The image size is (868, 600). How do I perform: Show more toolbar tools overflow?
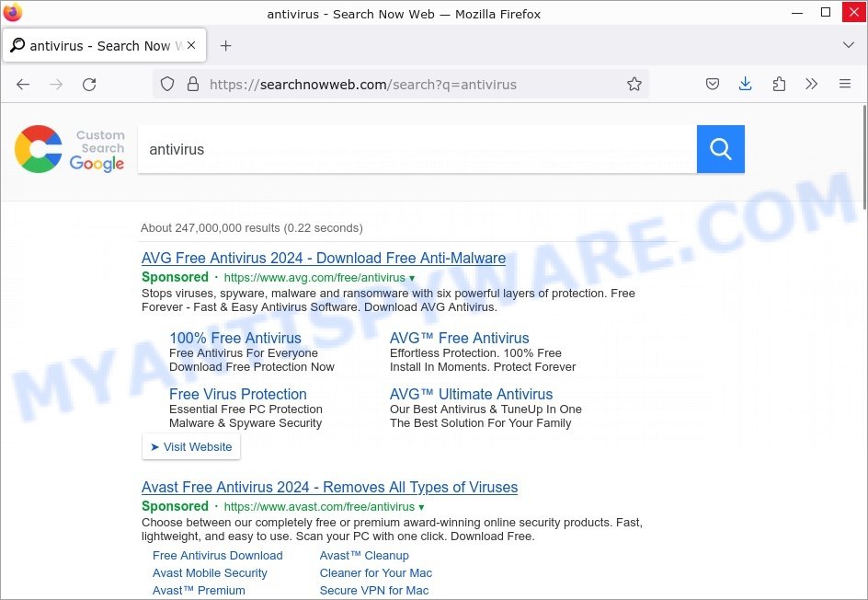[x=812, y=85]
